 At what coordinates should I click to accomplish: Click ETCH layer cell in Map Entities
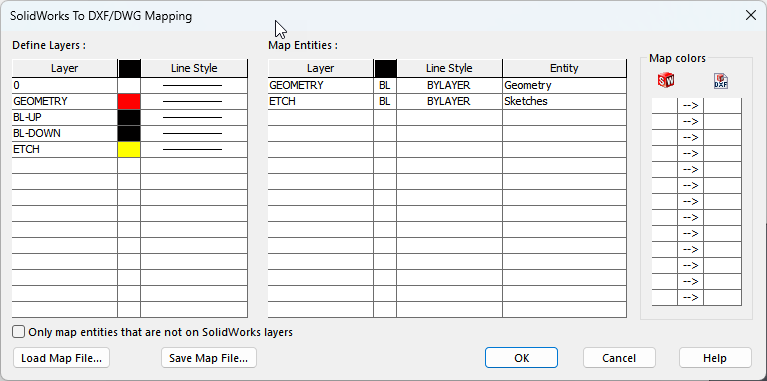pos(320,101)
